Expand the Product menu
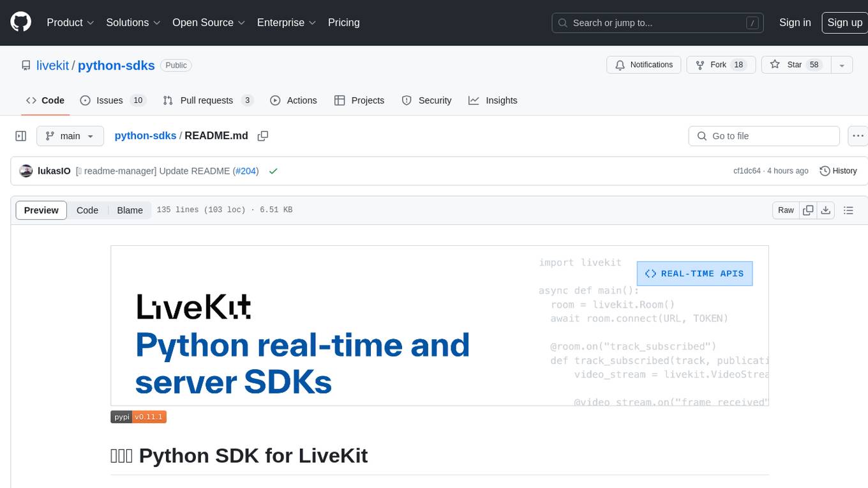This screenshot has height=488, width=868. click(x=70, y=22)
